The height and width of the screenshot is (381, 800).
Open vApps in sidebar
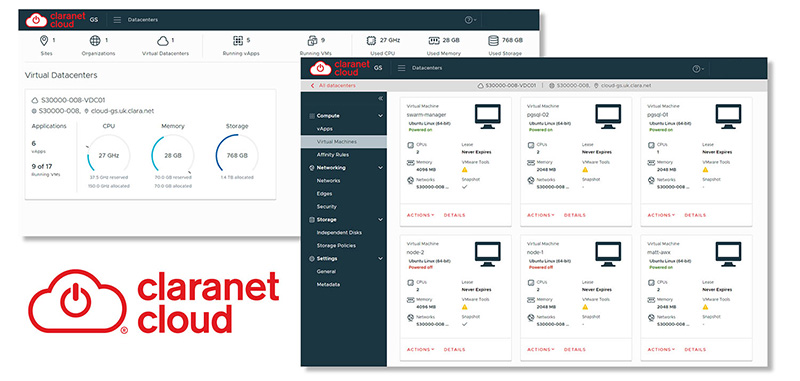324,129
